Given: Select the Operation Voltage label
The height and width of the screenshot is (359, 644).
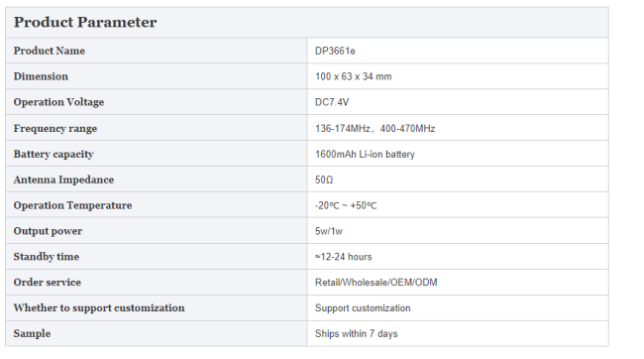Looking at the screenshot, I should [x=58, y=102].
